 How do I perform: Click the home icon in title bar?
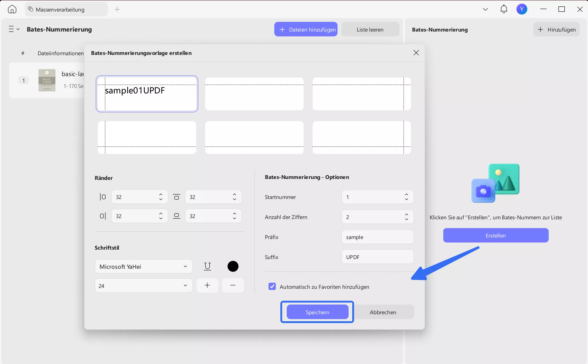point(12,9)
